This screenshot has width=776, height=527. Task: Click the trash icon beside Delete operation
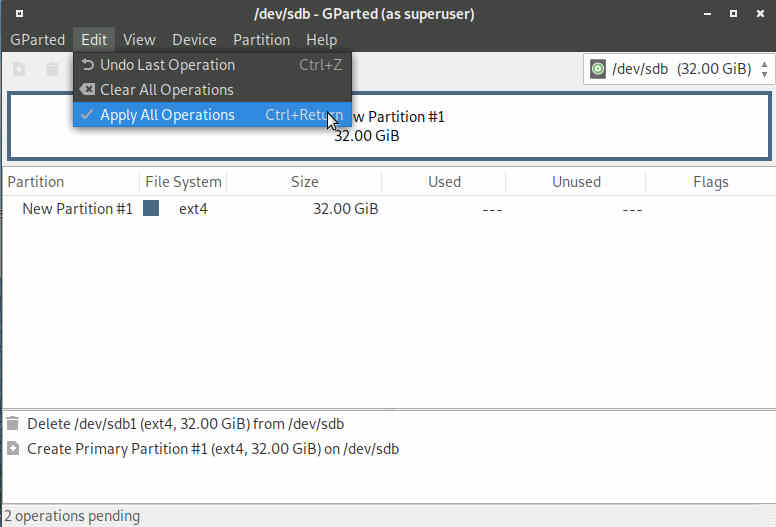tap(13, 424)
